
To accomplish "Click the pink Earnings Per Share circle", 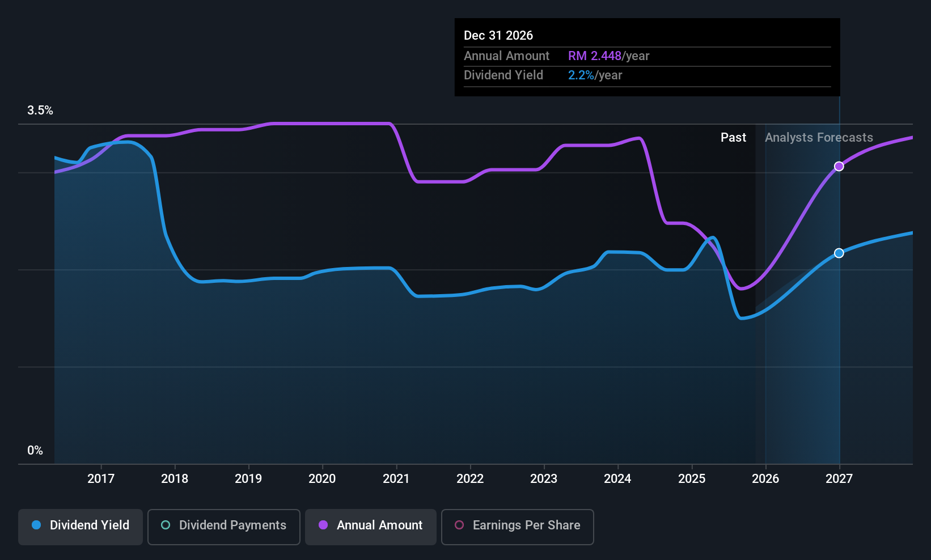I will (x=459, y=525).
